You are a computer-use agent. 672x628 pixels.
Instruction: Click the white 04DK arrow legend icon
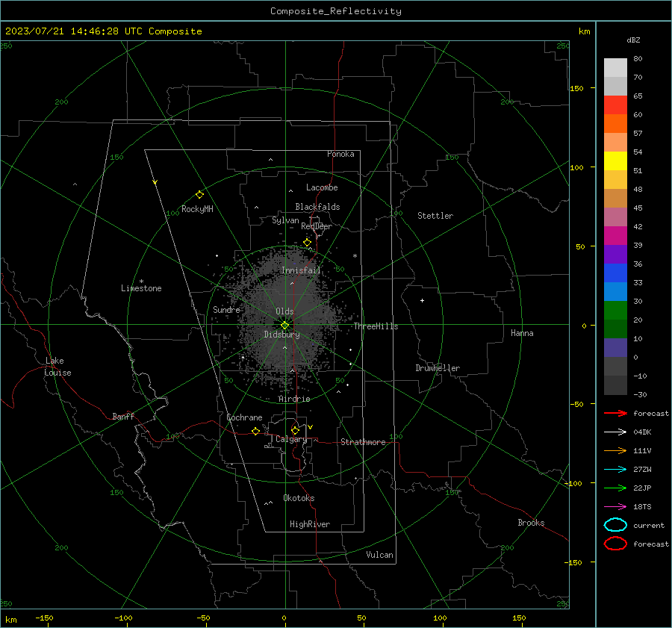point(615,432)
